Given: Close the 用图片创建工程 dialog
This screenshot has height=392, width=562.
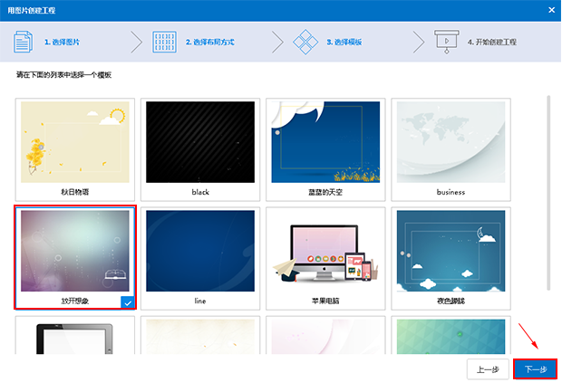Looking at the screenshot, I should pyautogui.click(x=552, y=10).
